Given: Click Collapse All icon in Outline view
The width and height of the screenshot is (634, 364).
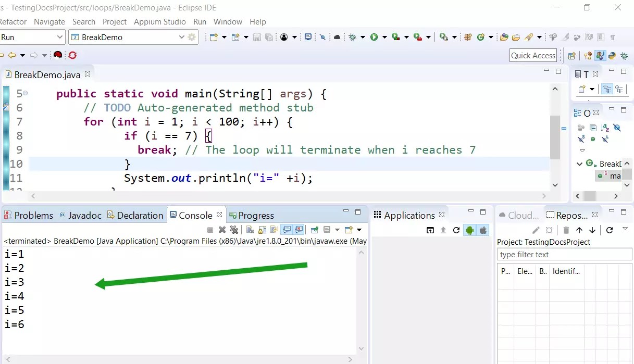Looking at the screenshot, I should click(x=593, y=128).
